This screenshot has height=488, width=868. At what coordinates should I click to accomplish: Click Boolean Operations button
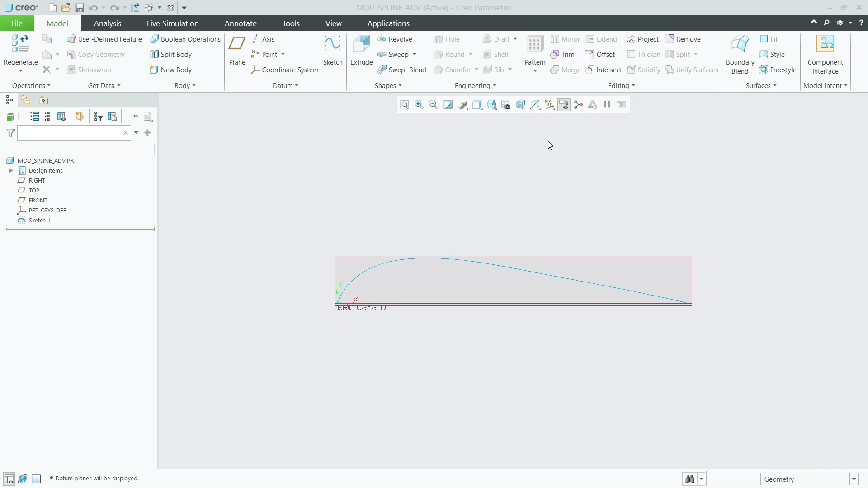point(185,39)
